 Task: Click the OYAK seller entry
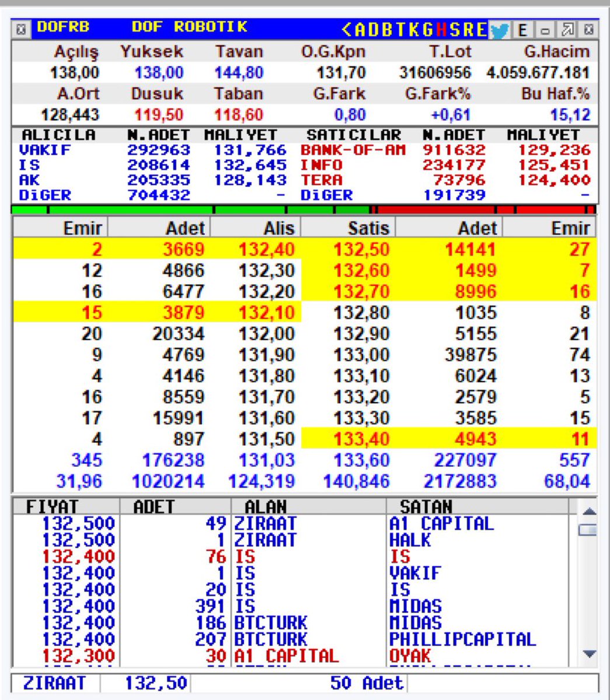pos(410,656)
